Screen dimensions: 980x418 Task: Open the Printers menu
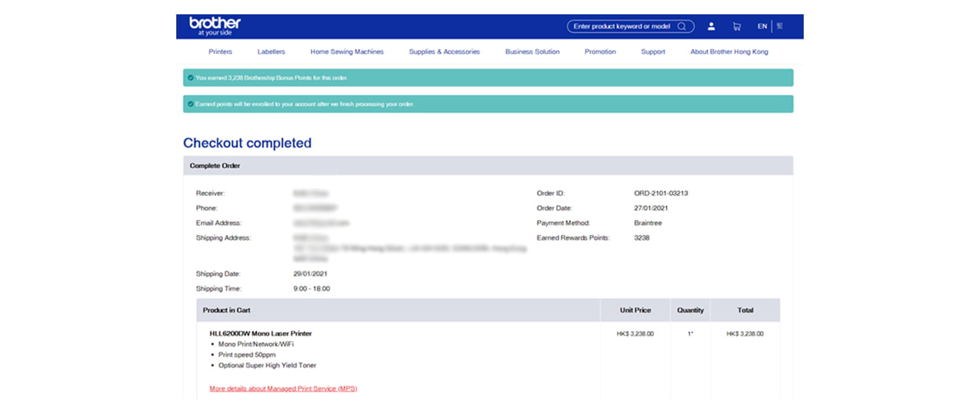220,52
